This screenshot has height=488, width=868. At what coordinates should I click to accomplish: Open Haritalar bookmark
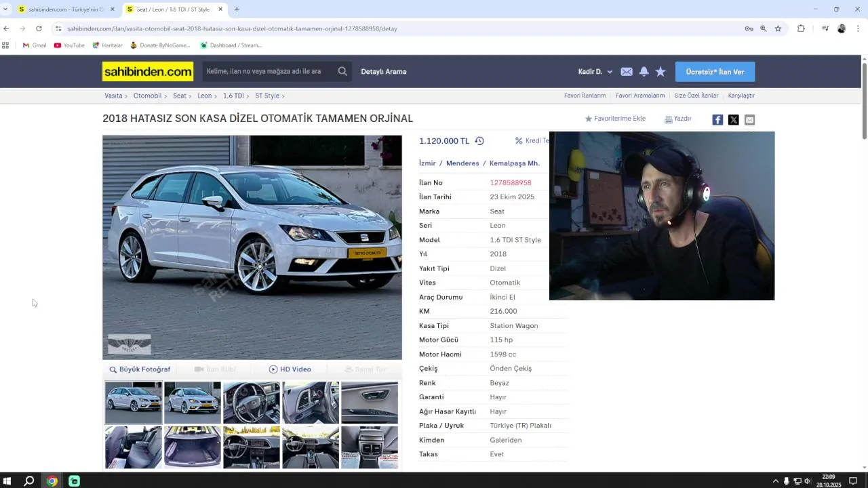(107, 45)
